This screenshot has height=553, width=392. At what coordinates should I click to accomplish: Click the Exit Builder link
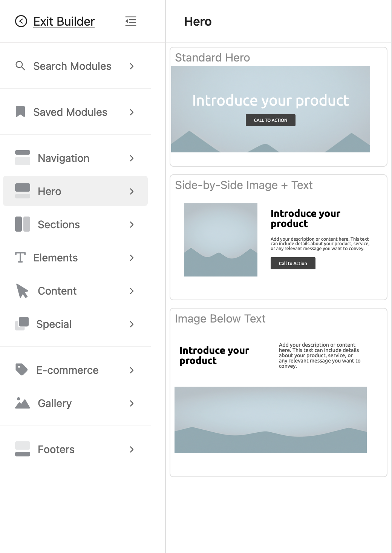pos(64,22)
